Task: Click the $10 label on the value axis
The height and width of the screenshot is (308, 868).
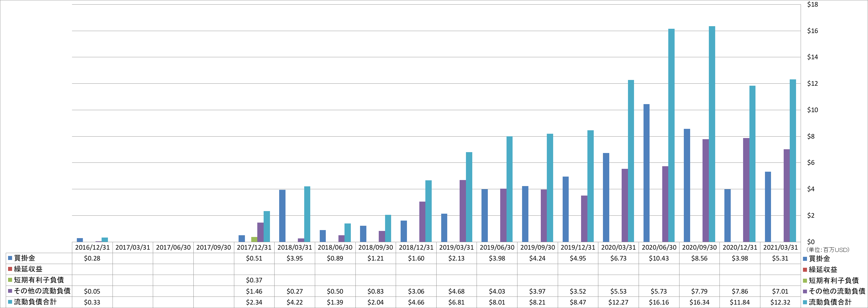Action: tap(812, 110)
